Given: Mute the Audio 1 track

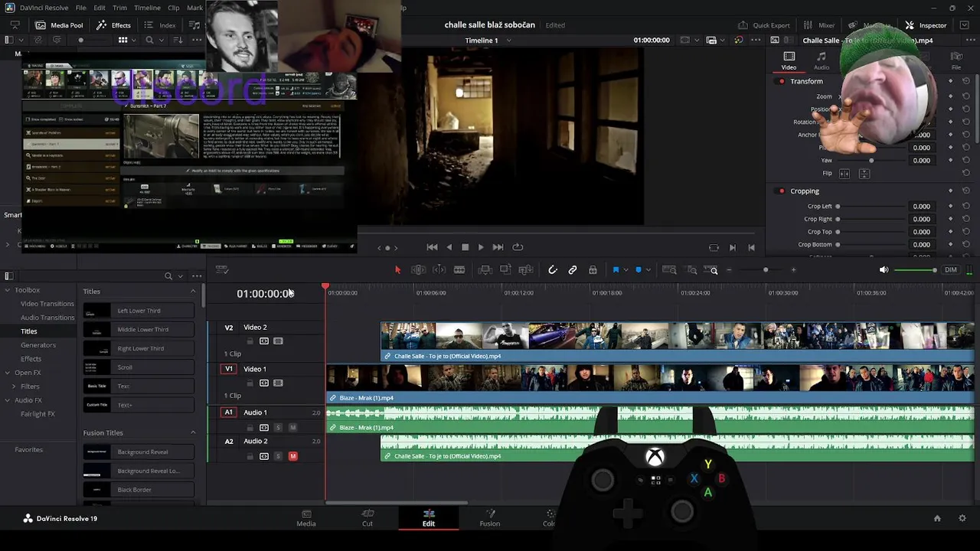Looking at the screenshot, I should pyautogui.click(x=292, y=427).
